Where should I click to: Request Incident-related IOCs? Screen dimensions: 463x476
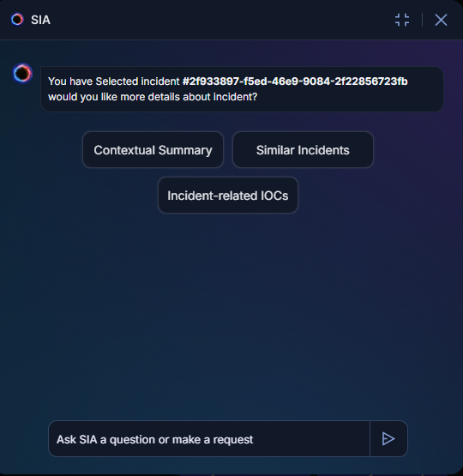(228, 196)
